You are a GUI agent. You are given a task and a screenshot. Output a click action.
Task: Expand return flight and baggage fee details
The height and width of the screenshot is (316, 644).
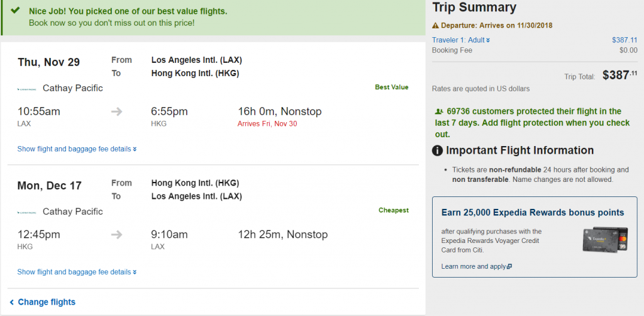tap(77, 272)
